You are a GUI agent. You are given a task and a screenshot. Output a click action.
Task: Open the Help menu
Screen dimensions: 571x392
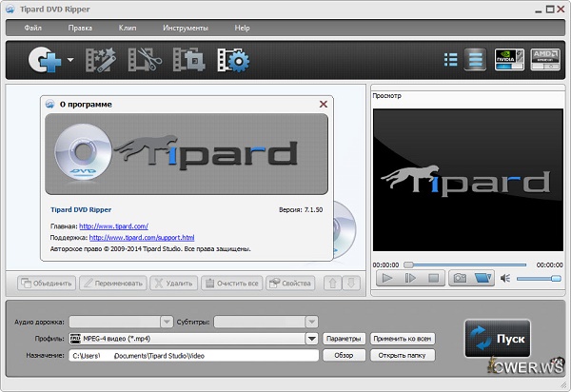pos(242,28)
